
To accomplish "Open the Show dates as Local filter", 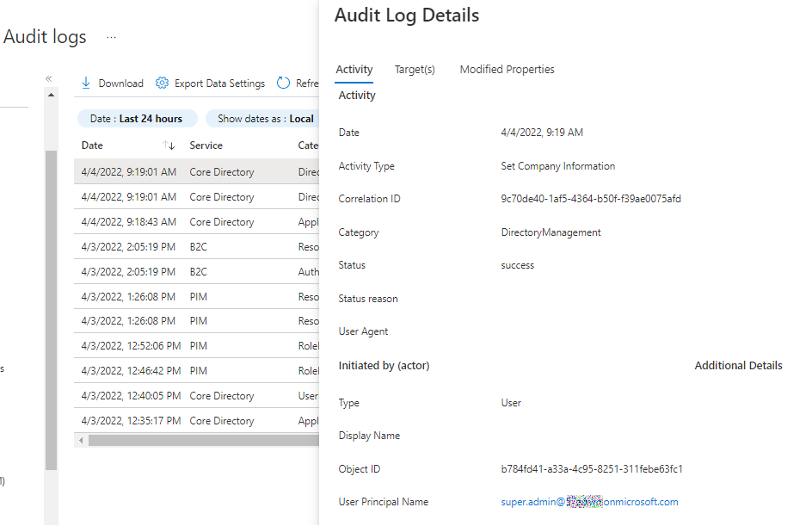I will pyautogui.click(x=265, y=119).
